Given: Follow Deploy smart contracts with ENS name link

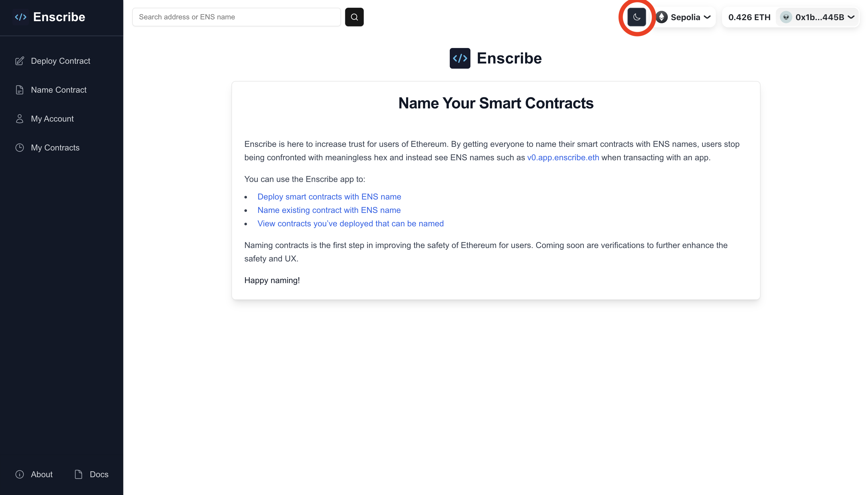Looking at the screenshot, I should click(x=329, y=196).
